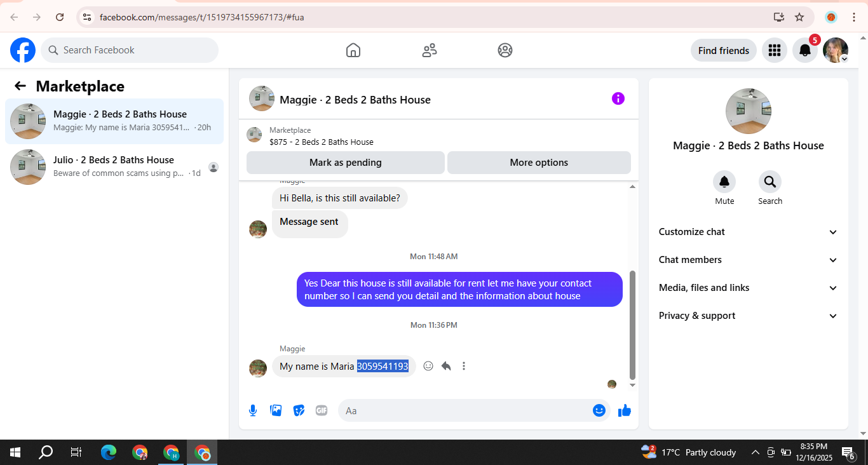Click chat scrollbar up arrow
The image size is (868, 465).
click(x=632, y=187)
